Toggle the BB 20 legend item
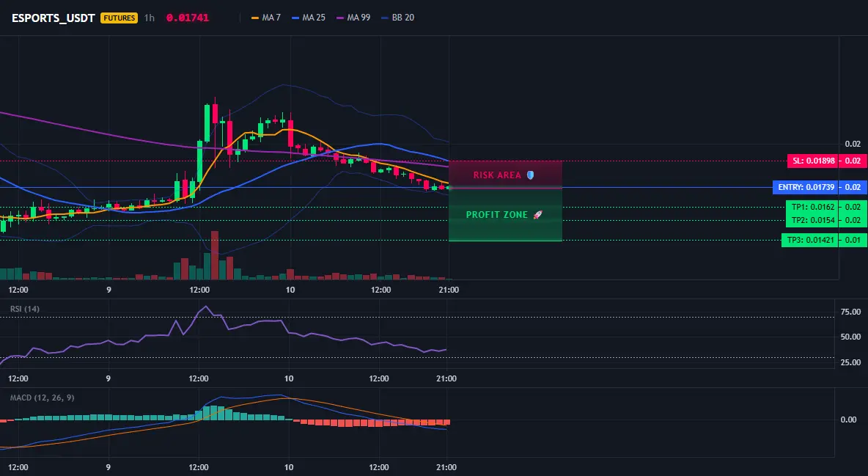Image resolution: width=868 pixels, height=476 pixels. pos(397,18)
